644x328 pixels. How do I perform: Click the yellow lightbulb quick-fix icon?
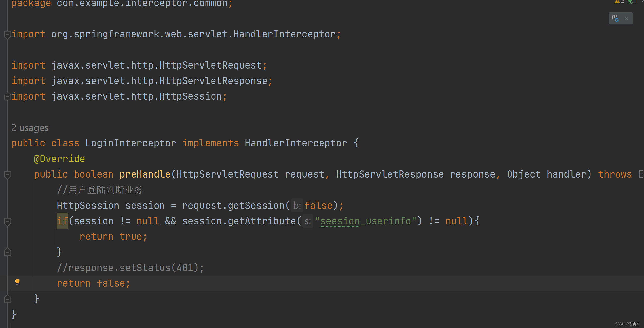point(17,282)
